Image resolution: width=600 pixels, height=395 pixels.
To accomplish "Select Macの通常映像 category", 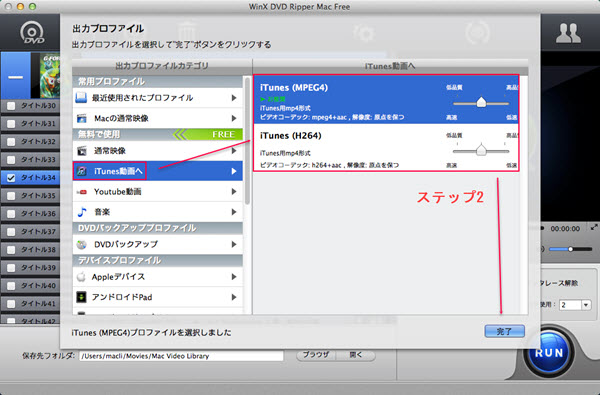I will tap(158, 118).
